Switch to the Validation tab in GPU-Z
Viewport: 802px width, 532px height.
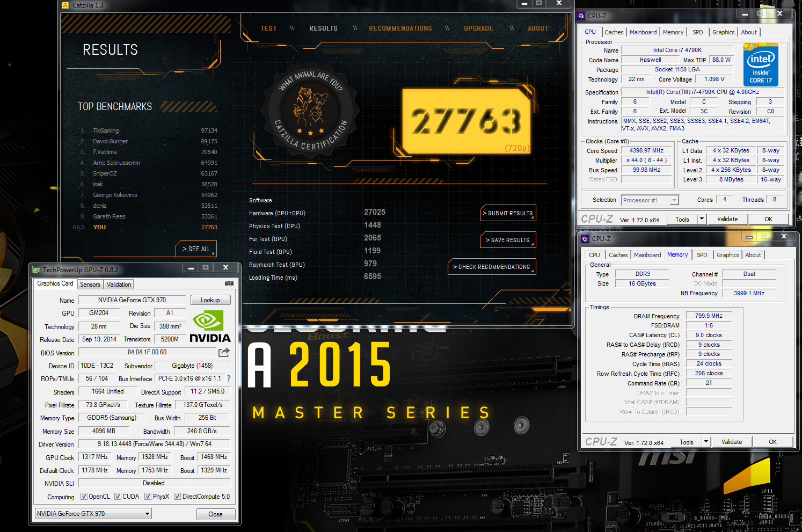[119, 285]
